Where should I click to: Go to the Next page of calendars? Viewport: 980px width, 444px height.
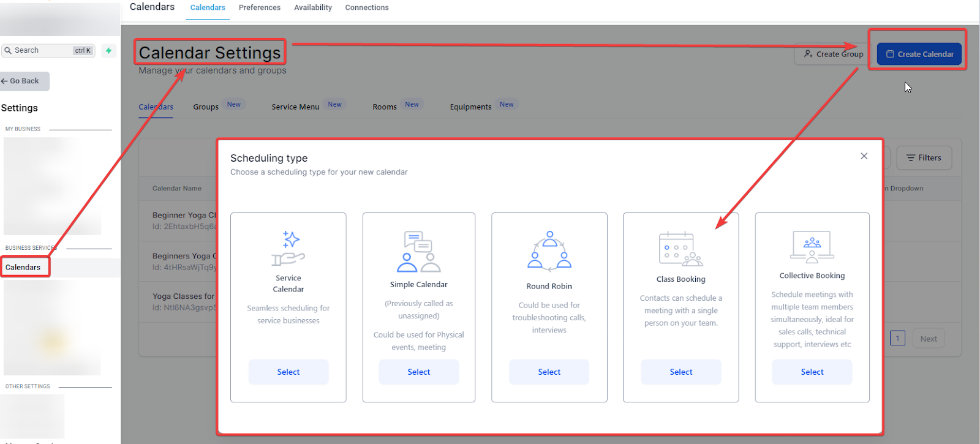point(929,339)
